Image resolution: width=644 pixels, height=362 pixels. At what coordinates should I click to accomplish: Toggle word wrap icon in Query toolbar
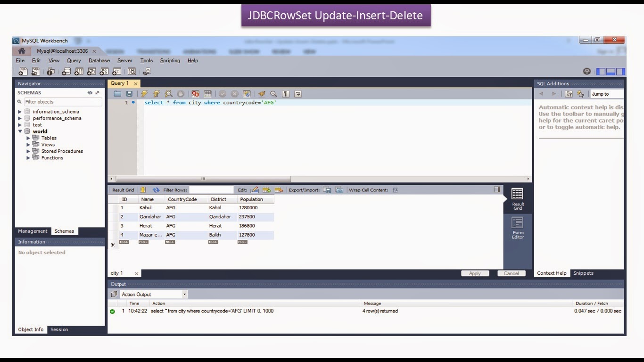(x=298, y=94)
